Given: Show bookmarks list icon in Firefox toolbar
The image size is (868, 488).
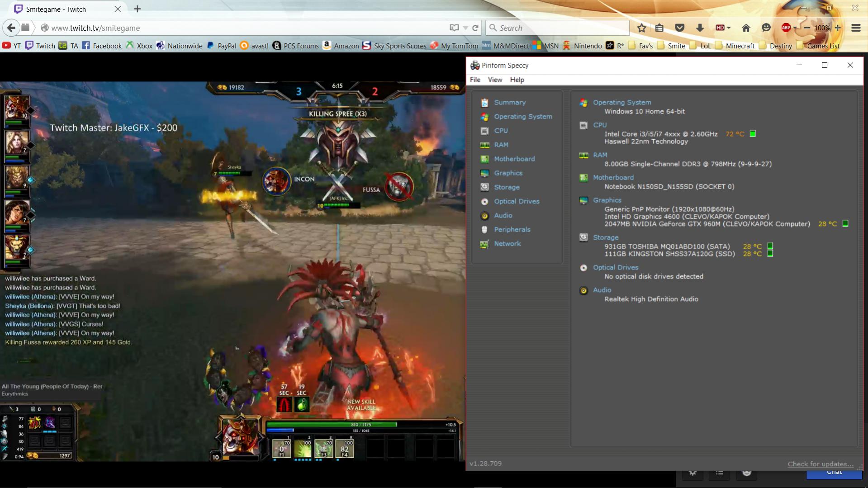Looking at the screenshot, I should 659,28.
